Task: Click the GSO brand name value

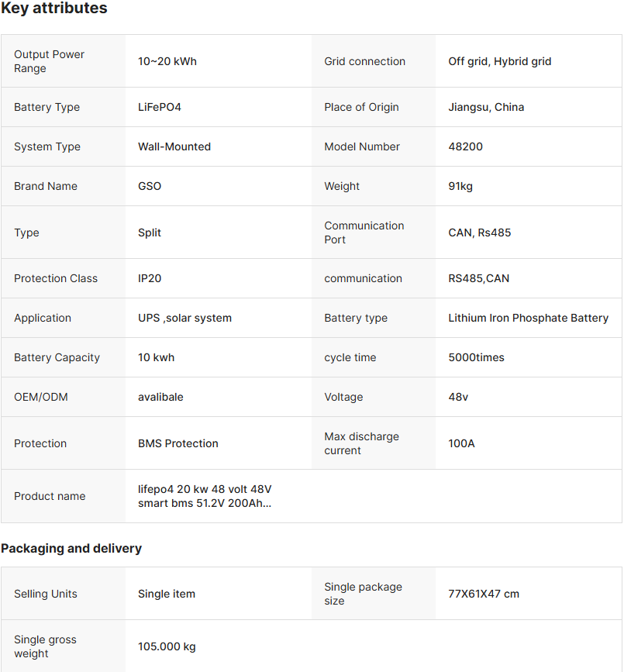Action: pos(150,186)
